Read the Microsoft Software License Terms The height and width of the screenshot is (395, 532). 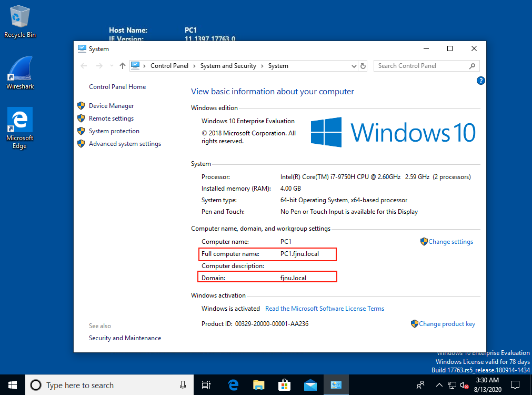coord(325,309)
